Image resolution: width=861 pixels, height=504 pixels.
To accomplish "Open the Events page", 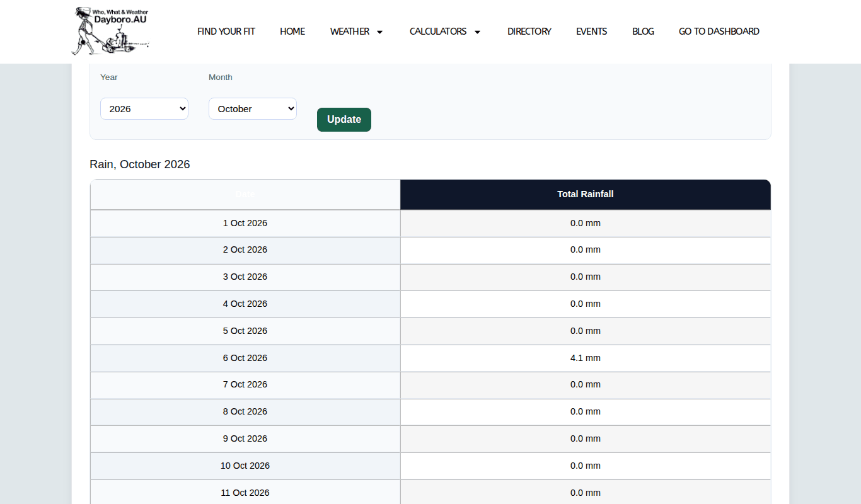I will (x=592, y=31).
